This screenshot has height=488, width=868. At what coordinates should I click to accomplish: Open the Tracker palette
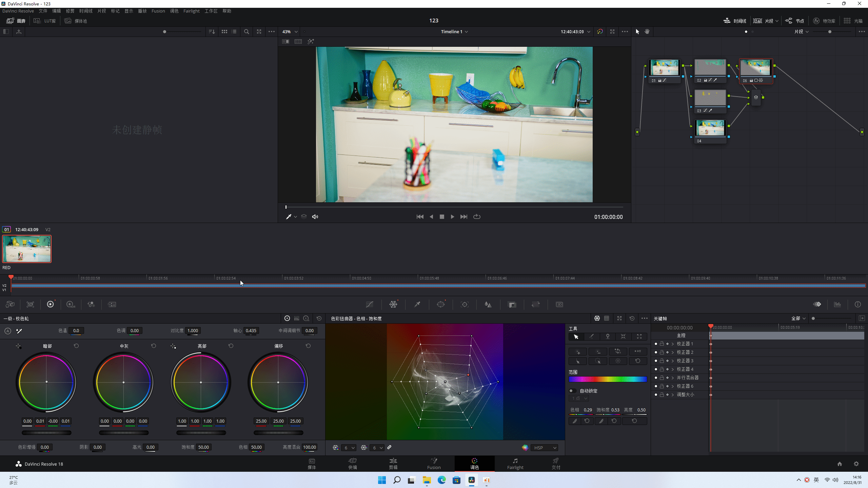(465, 304)
